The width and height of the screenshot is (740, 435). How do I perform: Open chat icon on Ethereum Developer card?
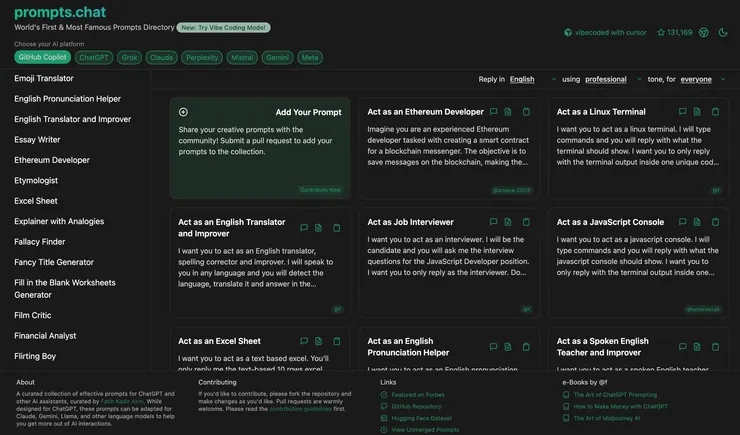point(493,112)
